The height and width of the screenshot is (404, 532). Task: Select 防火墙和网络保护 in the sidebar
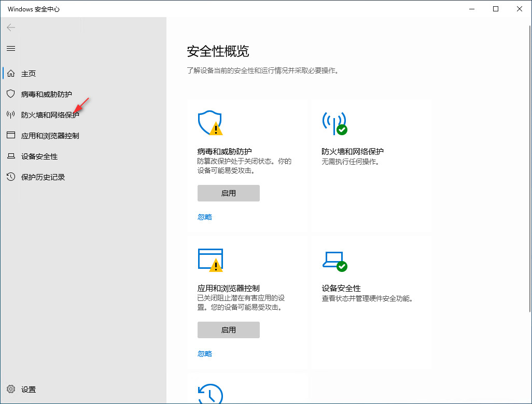click(50, 115)
